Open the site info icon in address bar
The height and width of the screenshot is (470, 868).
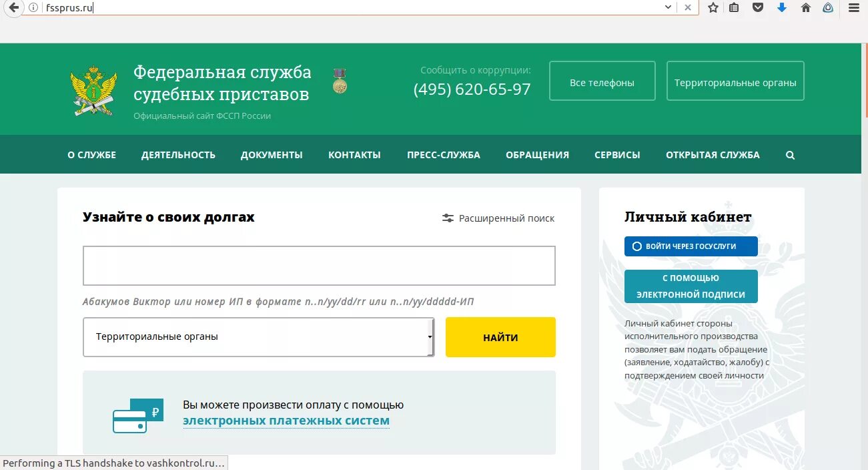click(x=33, y=7)
